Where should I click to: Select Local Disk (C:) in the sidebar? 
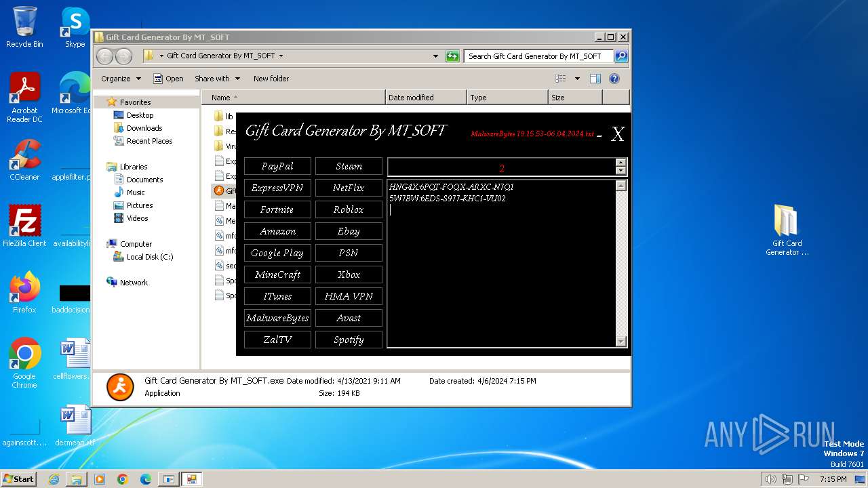[149, 257]
